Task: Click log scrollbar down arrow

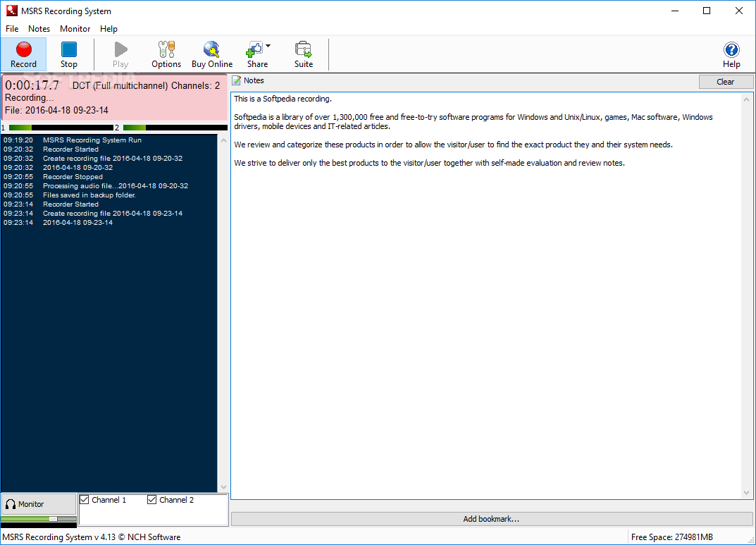Action: tap(223, 487)
